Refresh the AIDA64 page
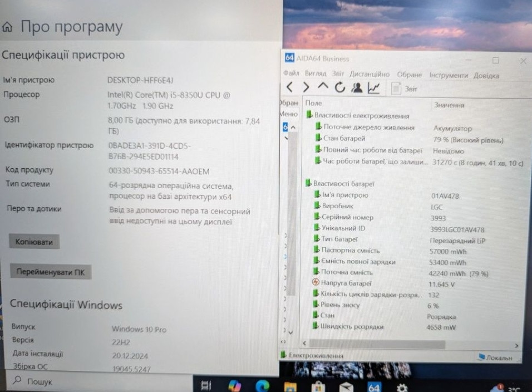The width and height of the screenshot is (532, 392). pyautogui.click(x=339, y=87)
